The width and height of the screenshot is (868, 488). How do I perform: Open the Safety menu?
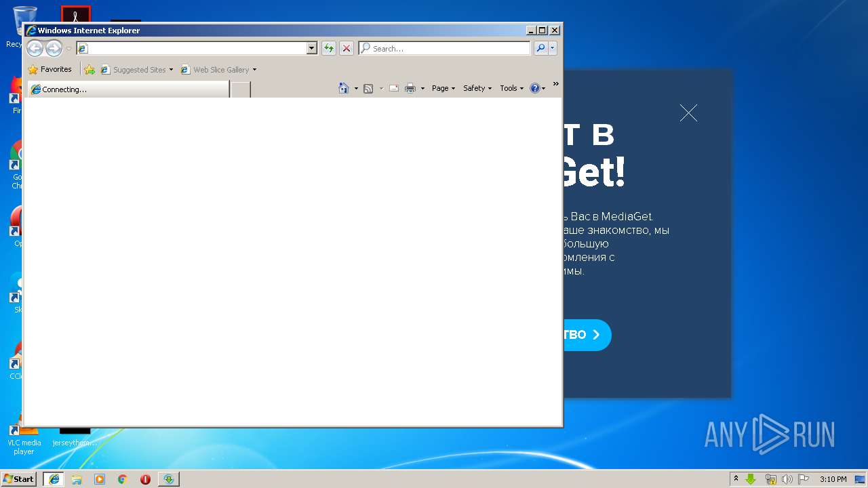[477, 88]
